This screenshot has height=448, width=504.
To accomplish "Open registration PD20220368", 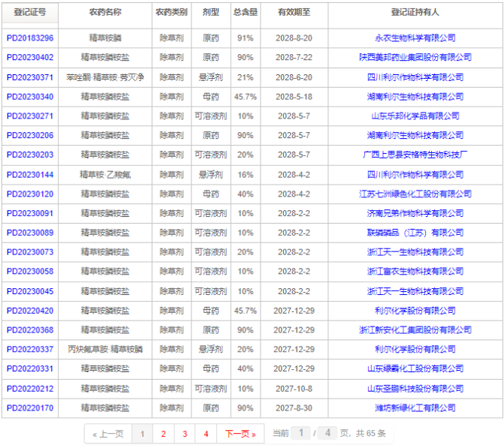I will (x=30, y=330).
